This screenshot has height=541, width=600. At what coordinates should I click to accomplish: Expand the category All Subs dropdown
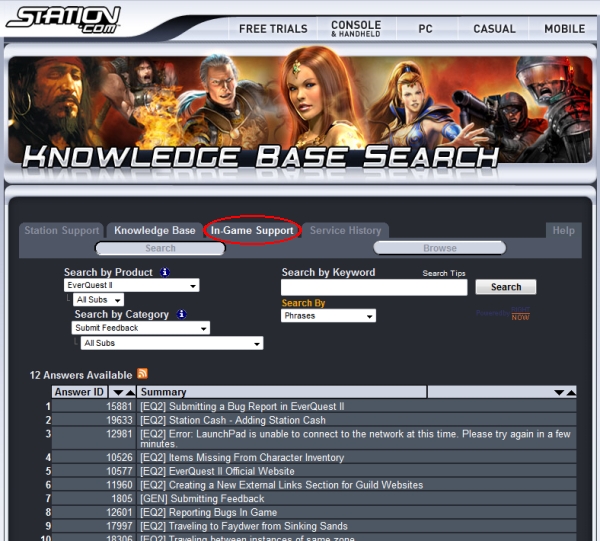(172, 343)
